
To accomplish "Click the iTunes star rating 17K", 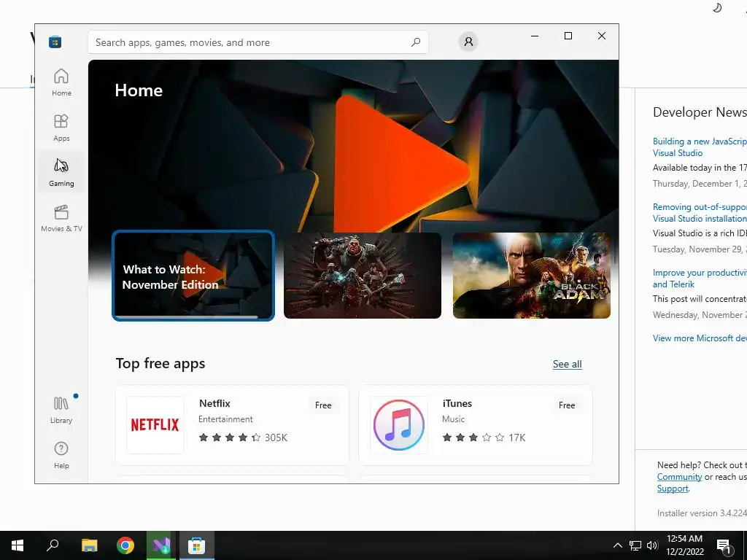I will point(484,437).
